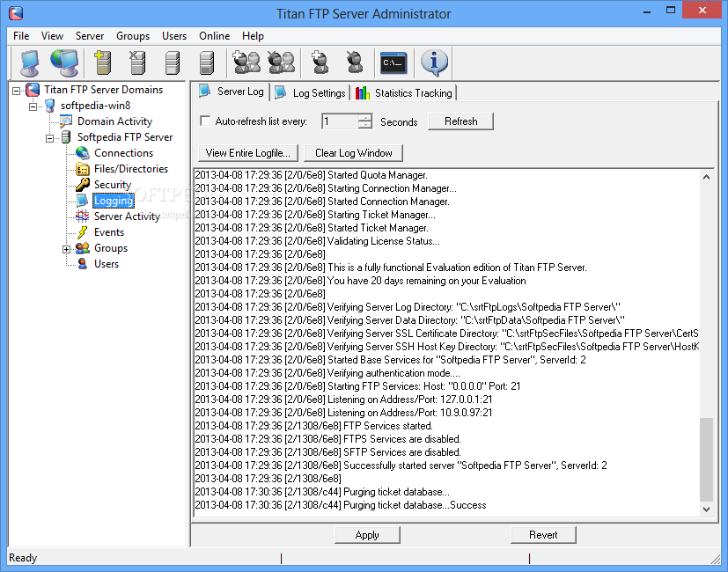Click the Domain Activity magnifier icon
The height and width of the screenshot is (572, 728).
click(66, 121)
